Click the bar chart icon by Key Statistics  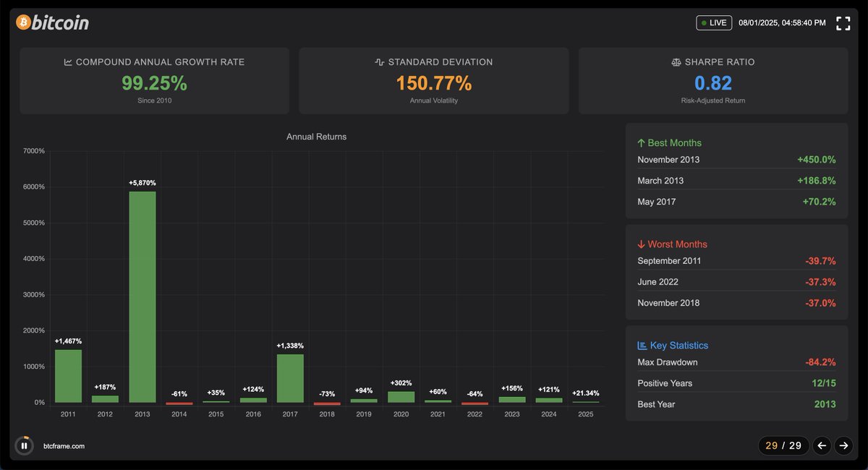coord(642,345)
